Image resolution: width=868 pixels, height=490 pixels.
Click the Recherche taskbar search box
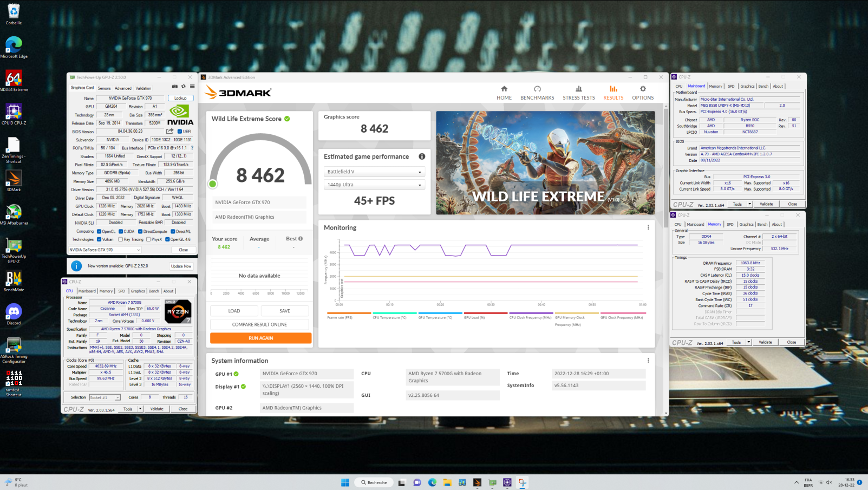(374, 482)
